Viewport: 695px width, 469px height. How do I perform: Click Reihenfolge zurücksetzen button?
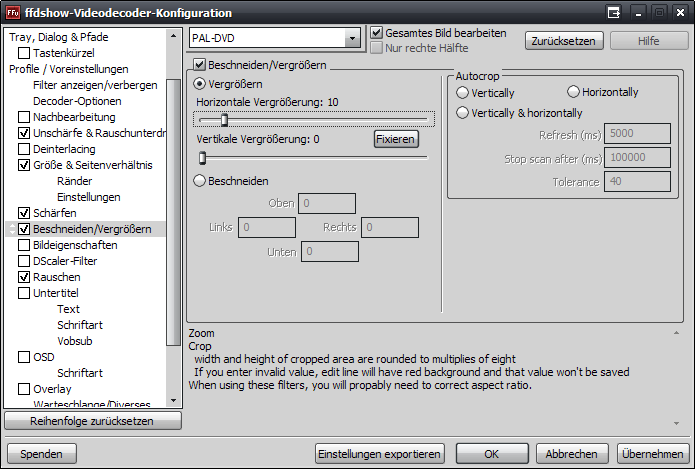tap(93, 421)
